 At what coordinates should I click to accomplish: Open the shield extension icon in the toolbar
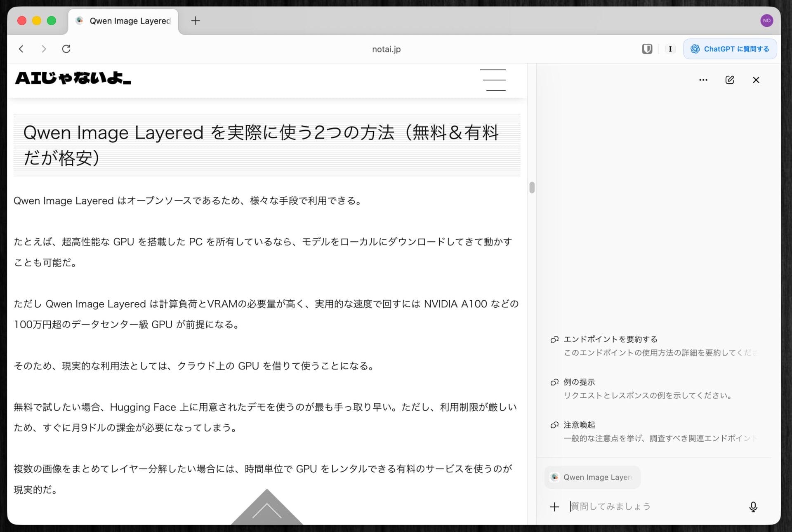(646, 49)
